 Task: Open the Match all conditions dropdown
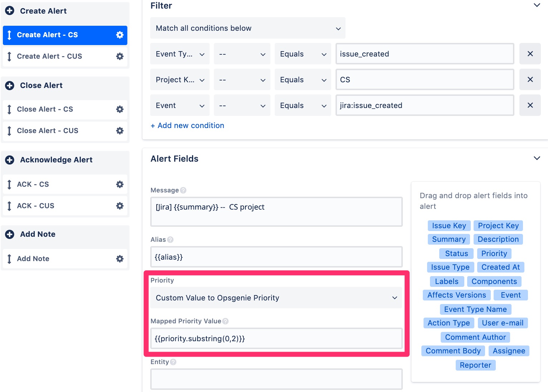248,28
